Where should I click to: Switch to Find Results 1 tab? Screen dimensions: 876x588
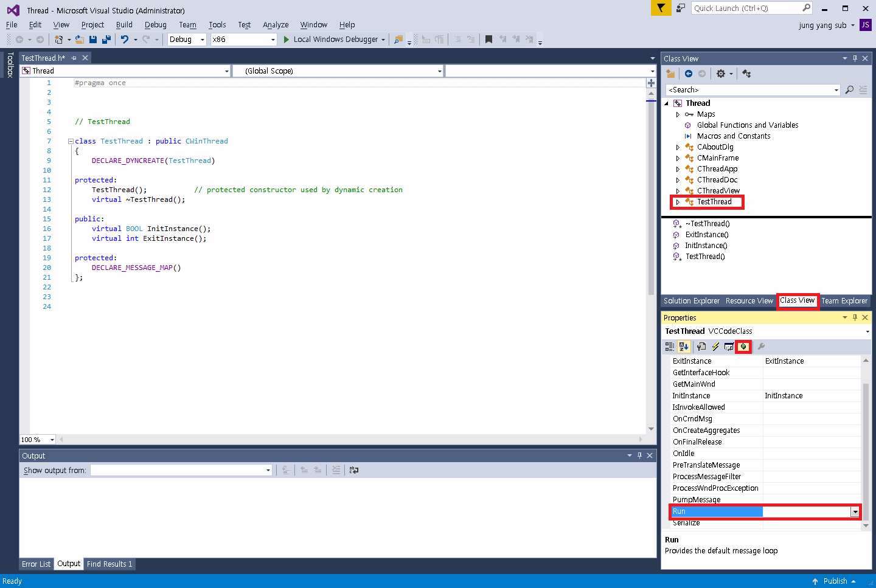click(109, 564)
